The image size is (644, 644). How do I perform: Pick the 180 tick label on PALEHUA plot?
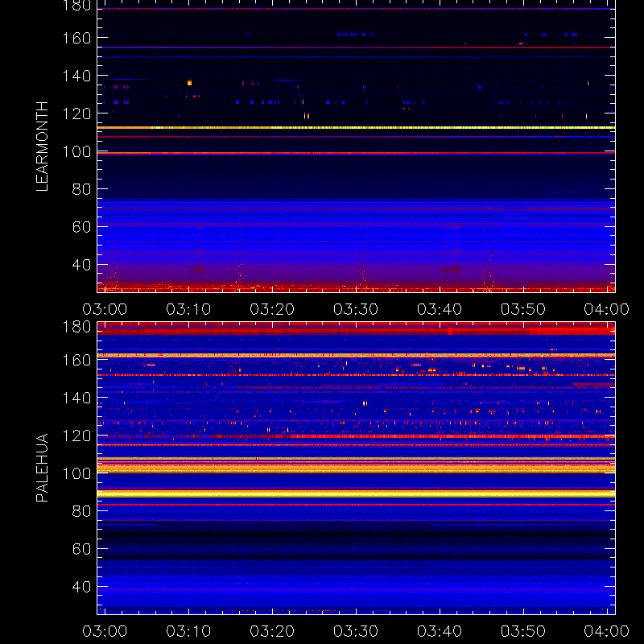click(x=76, y=327)
